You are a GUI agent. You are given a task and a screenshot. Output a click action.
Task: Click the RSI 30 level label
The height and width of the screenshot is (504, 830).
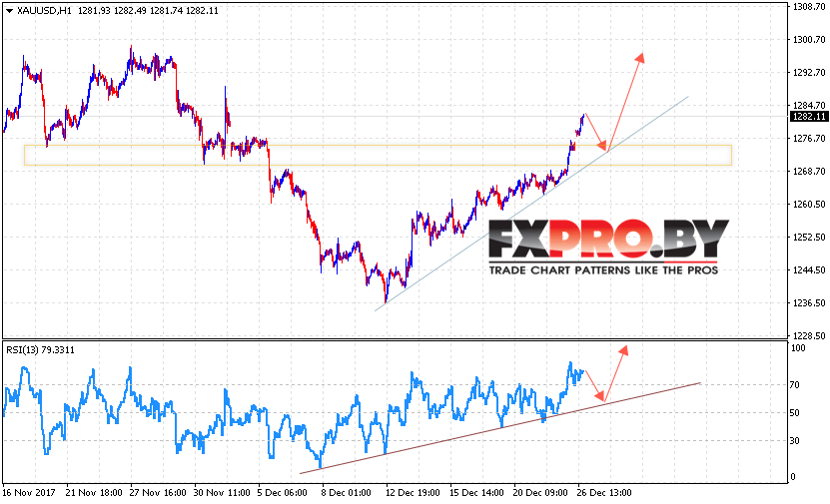pyautogui.click(x=795, y=440)
